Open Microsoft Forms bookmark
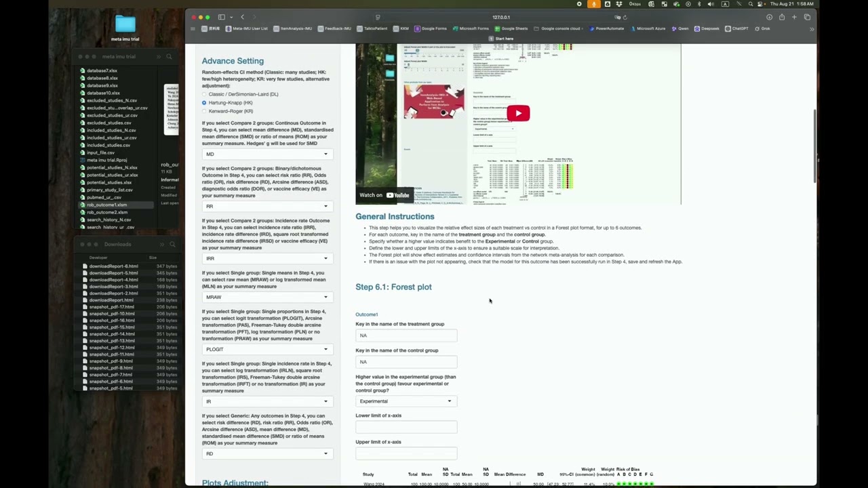 click(x=470, y=28)
